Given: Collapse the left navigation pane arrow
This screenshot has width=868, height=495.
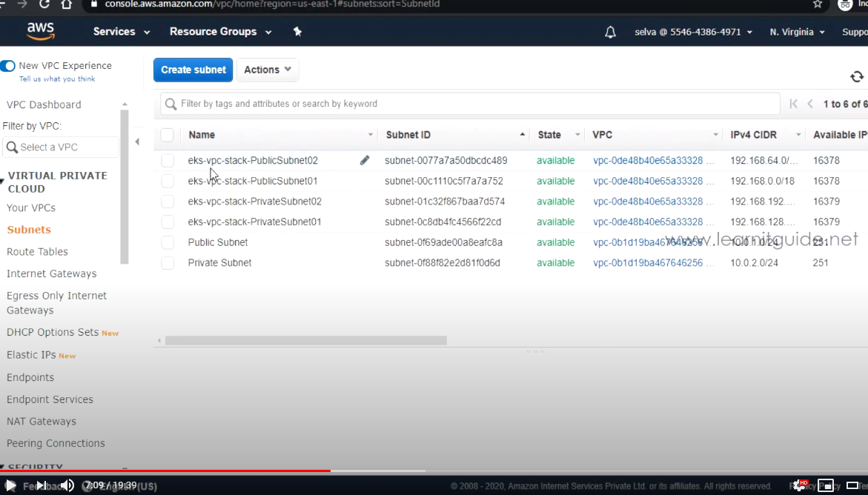Looking at the screenshot, I should (137, 142).
